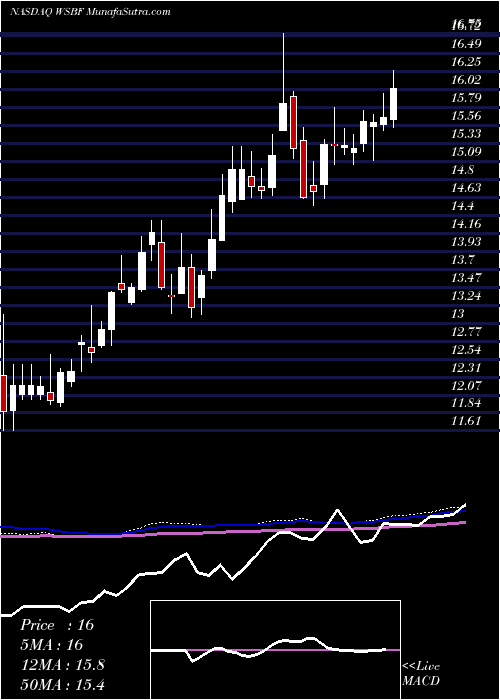The width and height of the screenshot is (500, 700).
Task: Click the NASDAQ WSBF MunafaSutra.com chart title
Action: [90, 12]
